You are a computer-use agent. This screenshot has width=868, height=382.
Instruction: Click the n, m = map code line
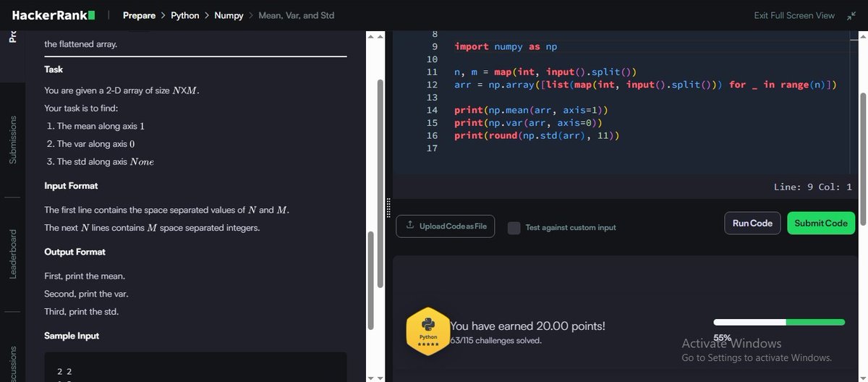coord(545,72)
